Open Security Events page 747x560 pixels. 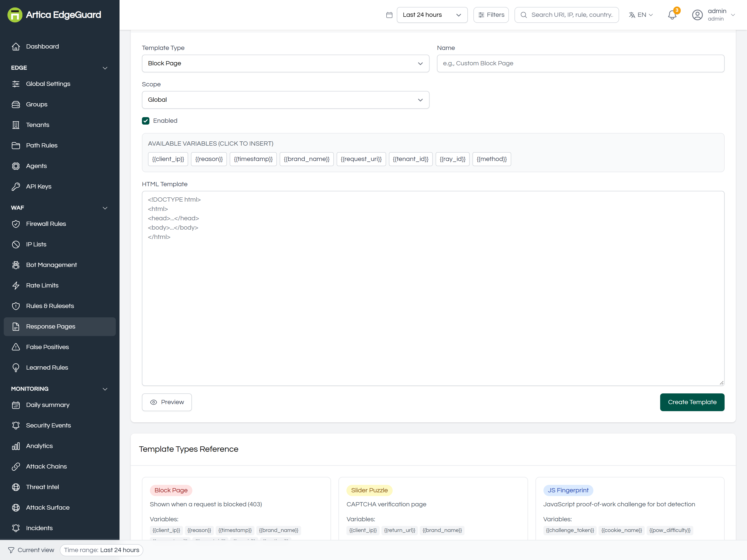pos(60,426)
